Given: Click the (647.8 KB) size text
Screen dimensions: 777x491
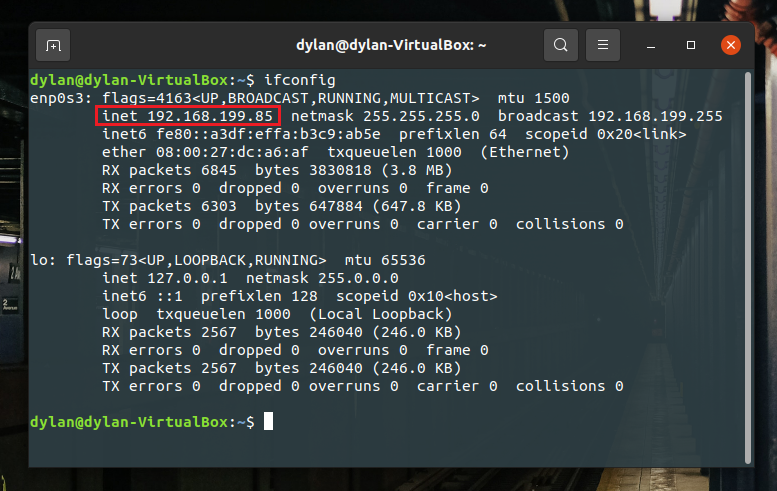Looking at the screenshot, I should click(416, 206).
